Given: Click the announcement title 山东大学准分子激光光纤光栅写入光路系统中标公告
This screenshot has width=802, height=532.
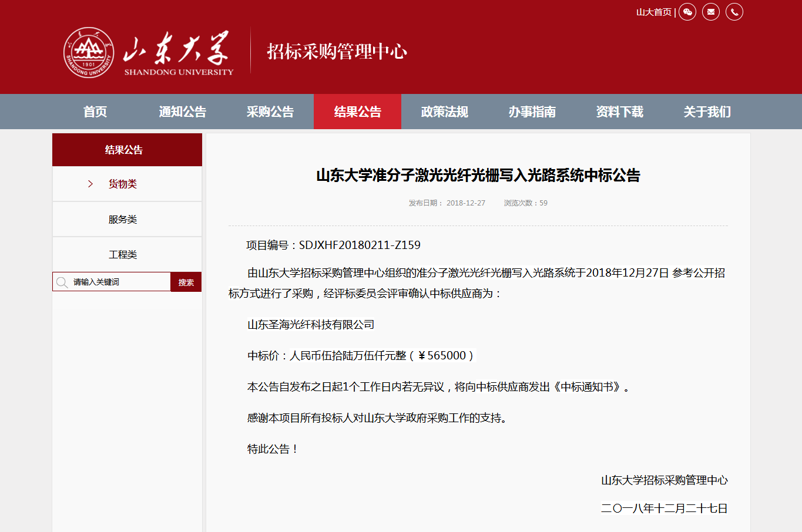Looking at the screenshot, I should (x=478, y=175).
